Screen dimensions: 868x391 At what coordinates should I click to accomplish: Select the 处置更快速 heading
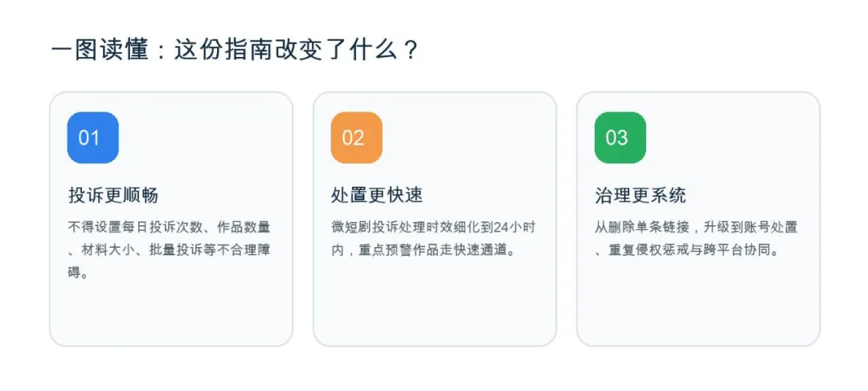point(377,195)
